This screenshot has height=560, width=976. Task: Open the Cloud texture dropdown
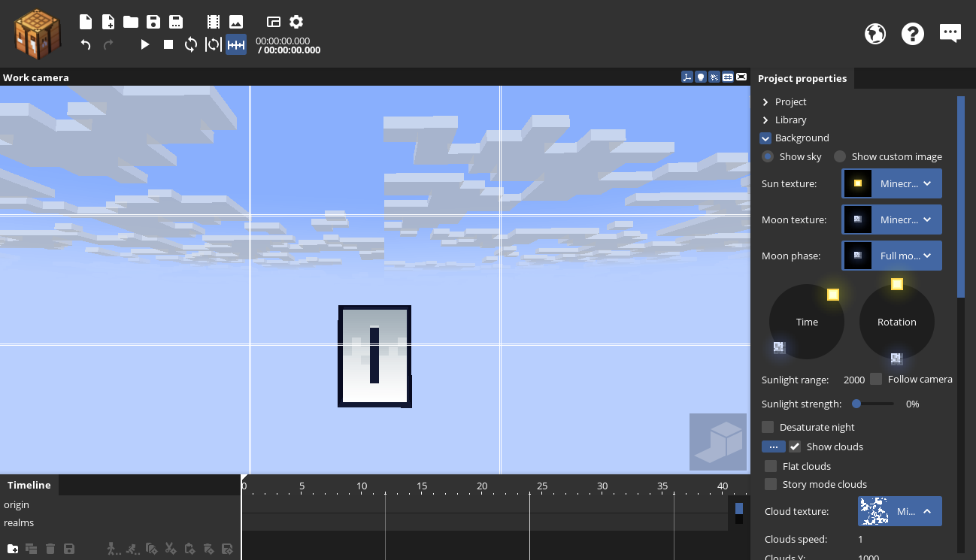coord(900,511)
